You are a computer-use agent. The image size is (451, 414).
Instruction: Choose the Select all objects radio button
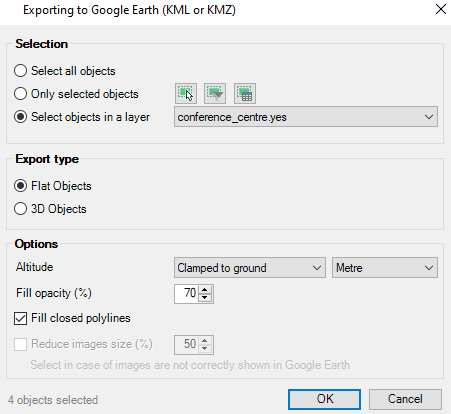pos(21,71)
